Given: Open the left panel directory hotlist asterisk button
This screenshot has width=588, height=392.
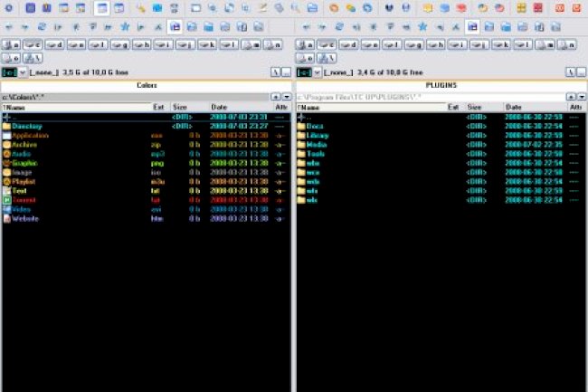Looking at the screenshot, I should coord(276,97).
